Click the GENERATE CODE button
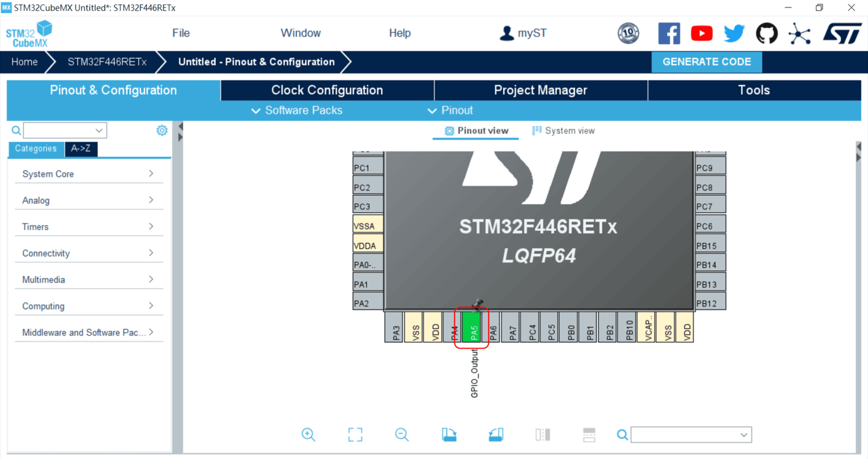This screenshot has width=868, height=459. coord(707,62)
